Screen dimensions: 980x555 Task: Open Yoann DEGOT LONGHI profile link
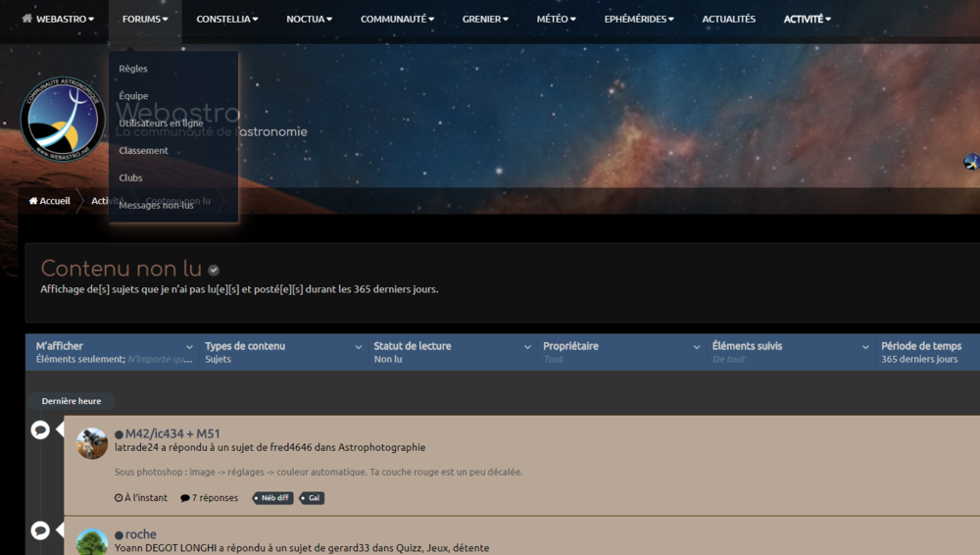[166, 548]
